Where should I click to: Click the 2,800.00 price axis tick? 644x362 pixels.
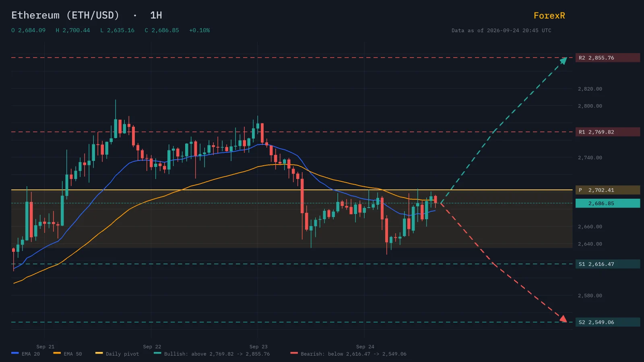coord(590,106)
